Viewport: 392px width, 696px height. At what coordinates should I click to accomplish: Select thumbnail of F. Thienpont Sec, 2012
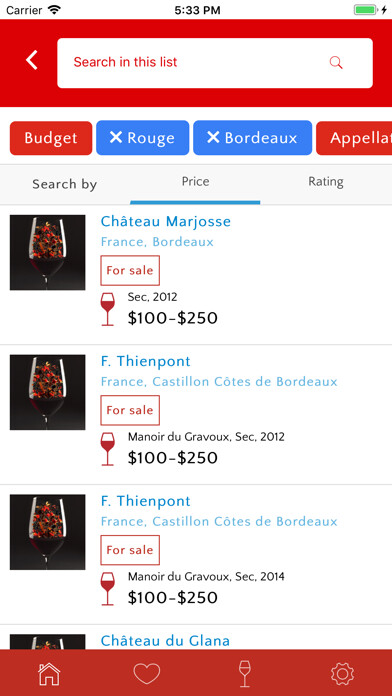coord(48,392)
